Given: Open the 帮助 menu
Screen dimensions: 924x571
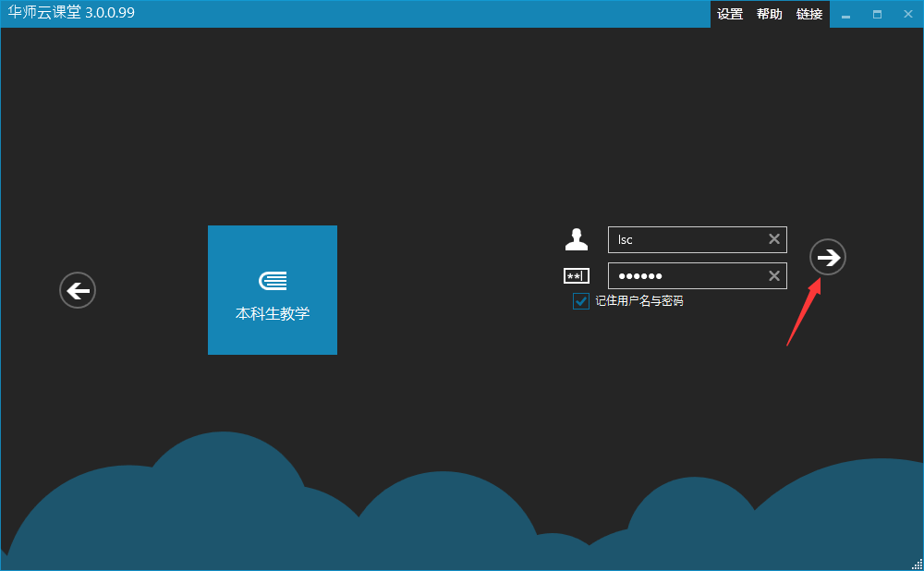Looking at the screenshot, I should coord(770,14).
